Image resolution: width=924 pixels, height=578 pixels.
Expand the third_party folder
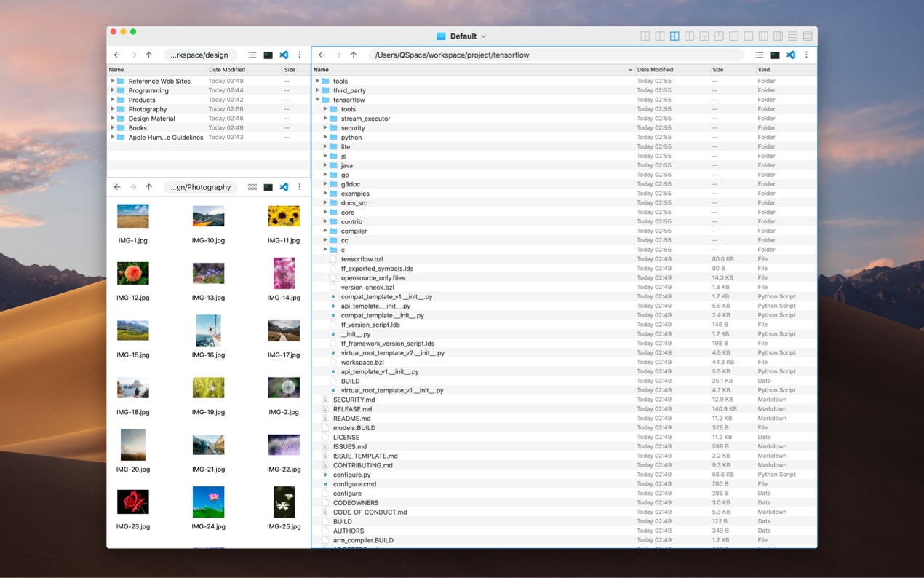[318, 90]
